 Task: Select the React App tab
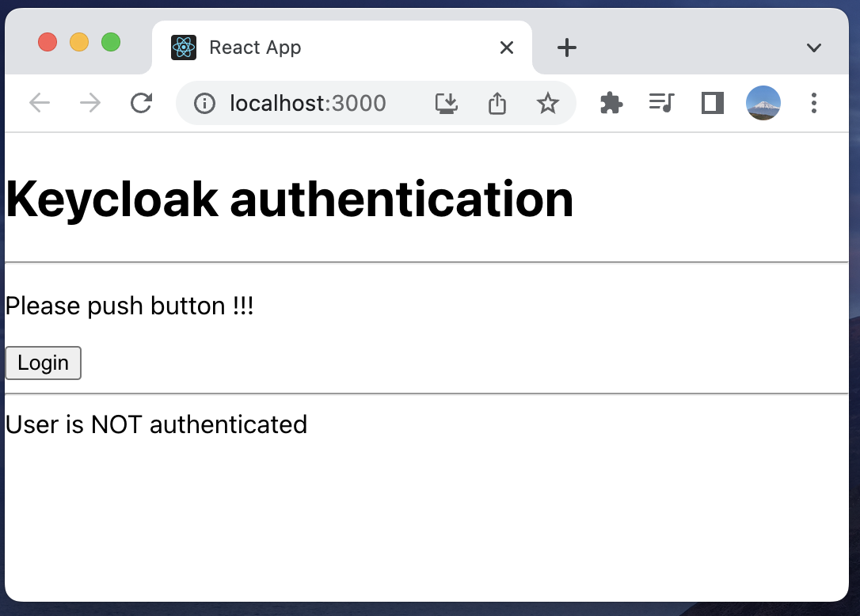pyautogui.click(x=341, y=48)
